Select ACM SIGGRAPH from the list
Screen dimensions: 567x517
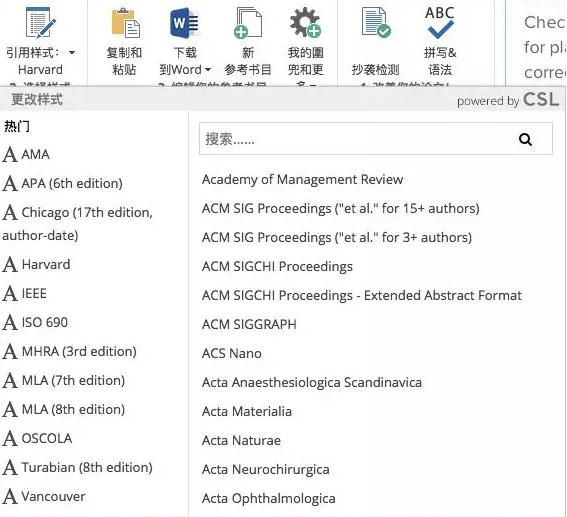point(249,324)
